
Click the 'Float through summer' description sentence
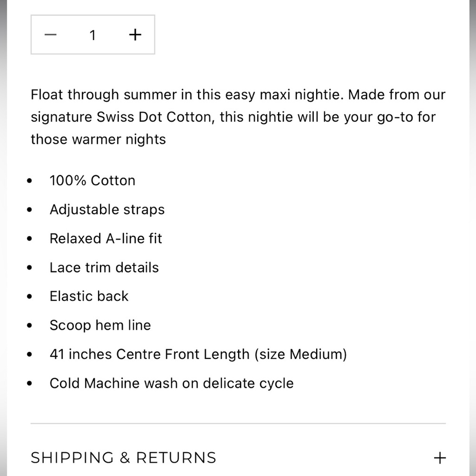point(187,95)
